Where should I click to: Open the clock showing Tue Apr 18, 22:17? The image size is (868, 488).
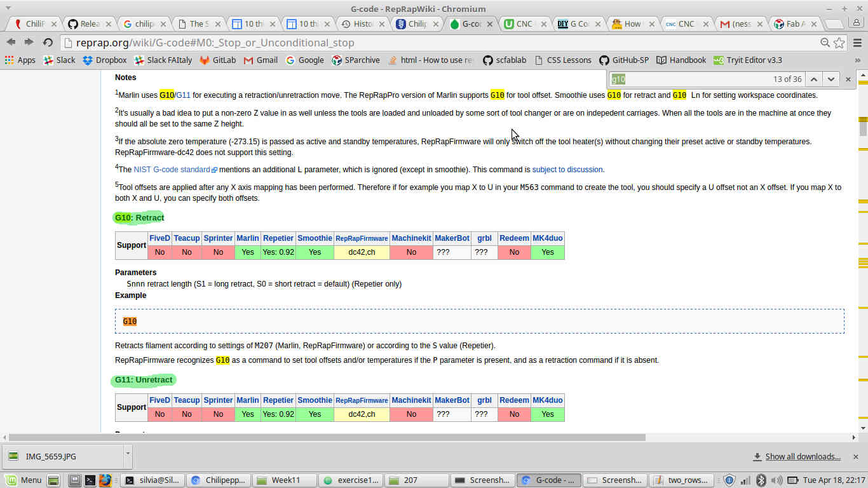(833, 480)
